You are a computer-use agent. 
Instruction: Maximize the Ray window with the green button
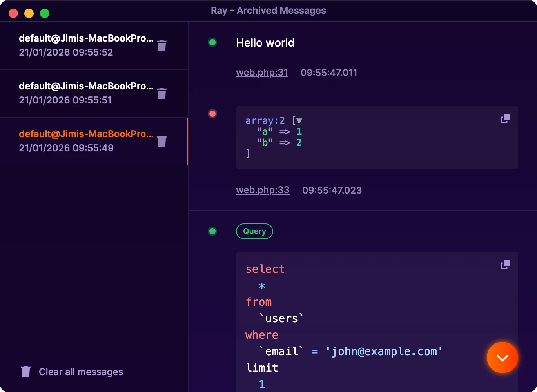point(45,13)
